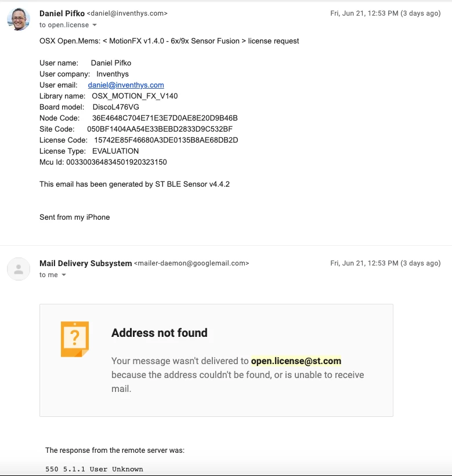Viewport: 452px width, 476px height.
Task: Click the License Code value text
Action: (166, 140)
